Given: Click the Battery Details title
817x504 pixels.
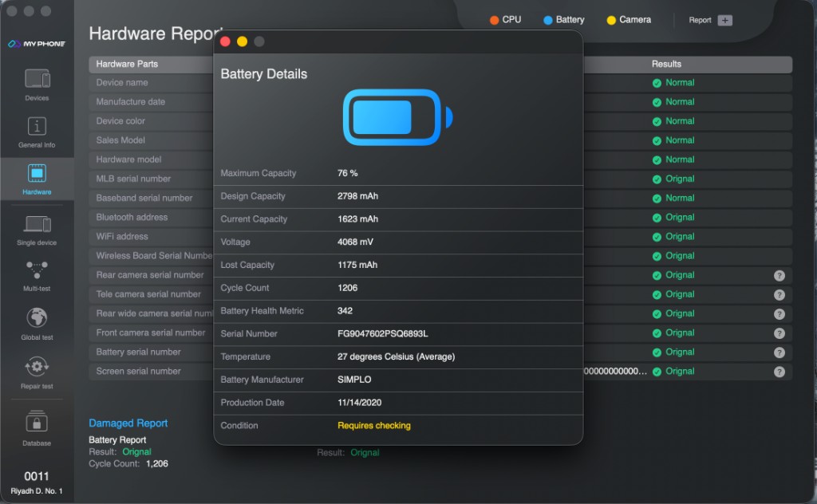Looking at the screenshot, I should [263, 74].
